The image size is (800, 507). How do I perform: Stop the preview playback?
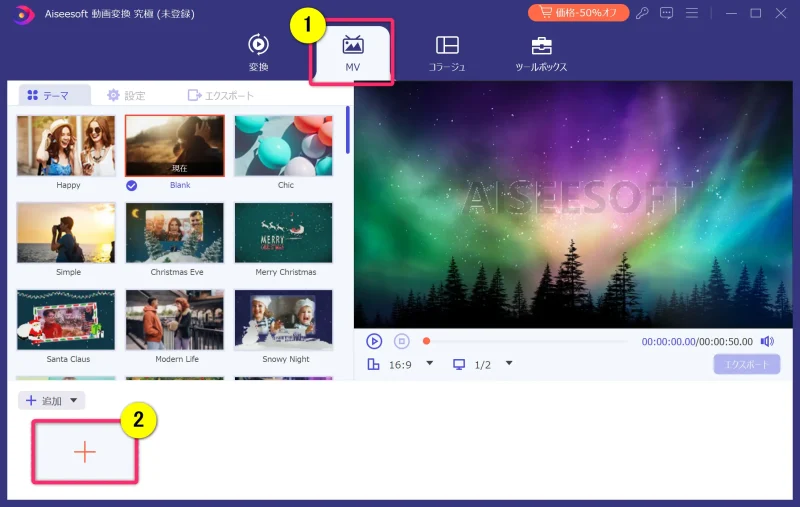(x=402, y=341)
